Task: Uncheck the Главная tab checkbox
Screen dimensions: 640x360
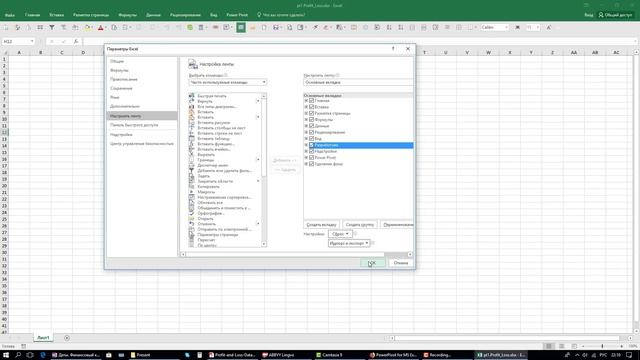Action: click(x=311, y=100)
